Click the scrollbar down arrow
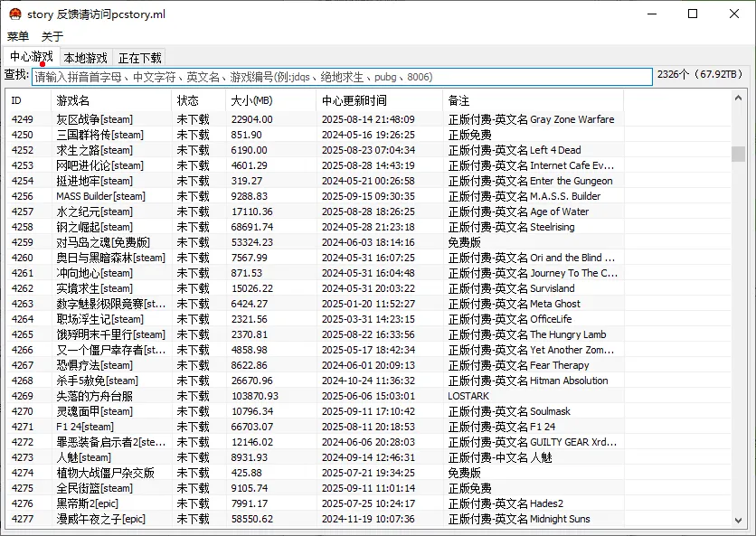Image resolution: width=756 pixels, height=536 pixels. click(x=739, y=520)
